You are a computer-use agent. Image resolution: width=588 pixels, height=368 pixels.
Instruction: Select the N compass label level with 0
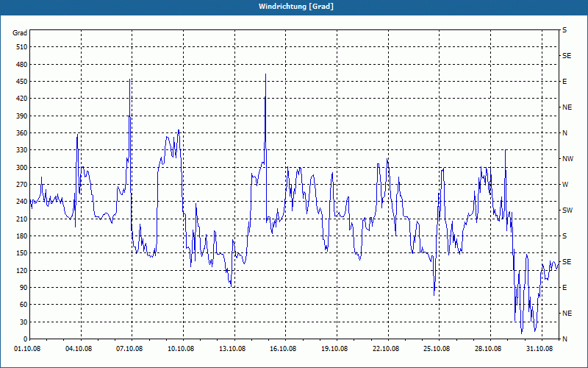pyautogui.click(x=565, y=339)
